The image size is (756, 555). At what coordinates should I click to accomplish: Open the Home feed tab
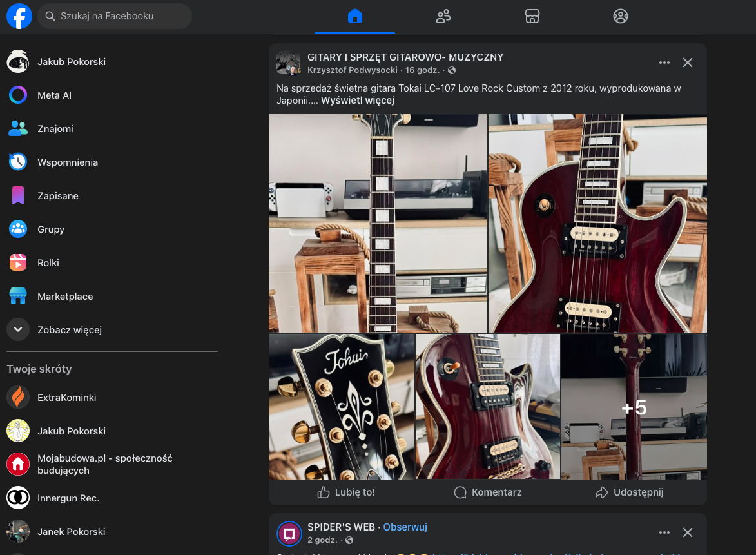tap(354, 16)
